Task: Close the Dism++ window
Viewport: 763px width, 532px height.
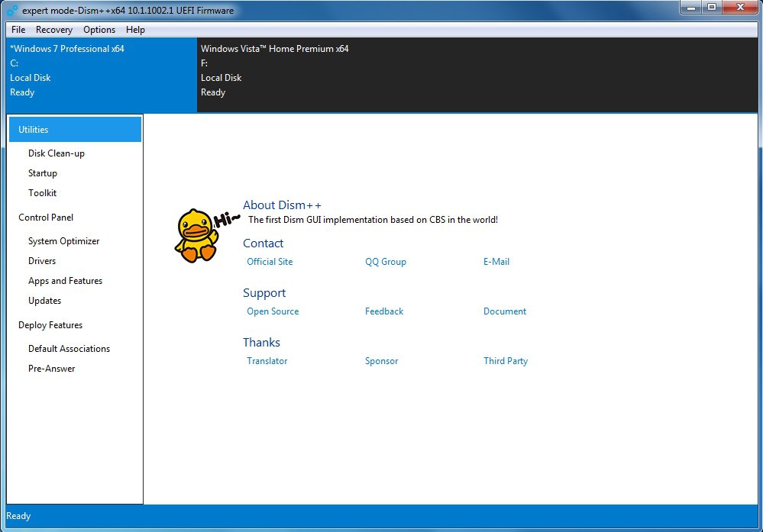Action: pos(740,8)
